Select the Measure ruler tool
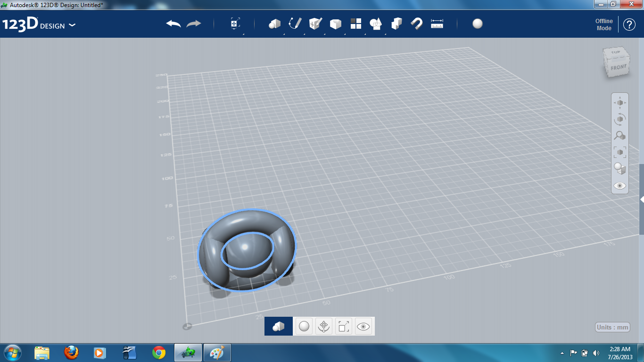644x362 pixels. point(438,24)
